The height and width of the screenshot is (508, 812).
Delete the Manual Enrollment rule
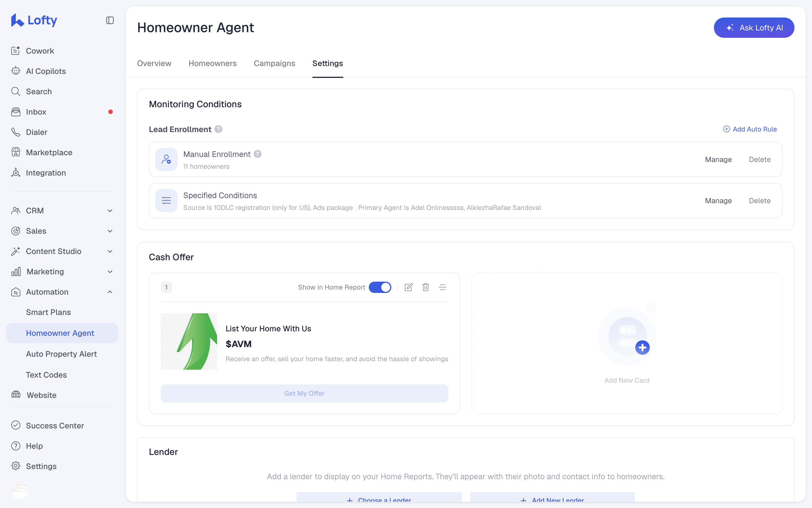pos(760,159)
